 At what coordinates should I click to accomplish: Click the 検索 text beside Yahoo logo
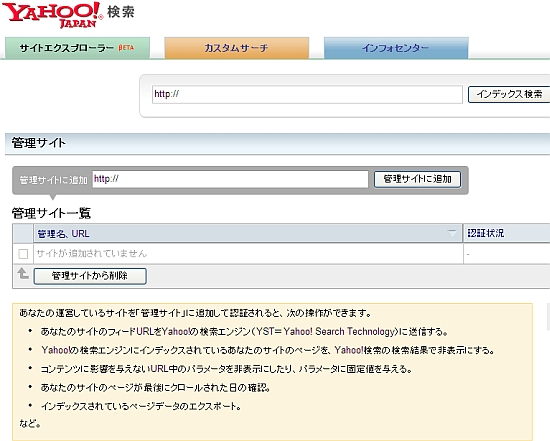tap(121, 12)
